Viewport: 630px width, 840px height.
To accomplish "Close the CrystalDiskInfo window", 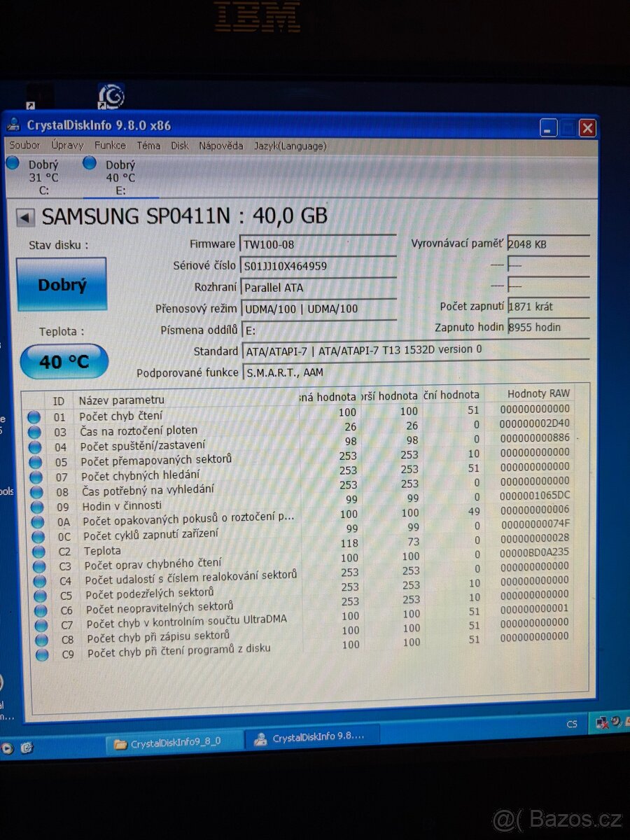I will pos(587,128).
